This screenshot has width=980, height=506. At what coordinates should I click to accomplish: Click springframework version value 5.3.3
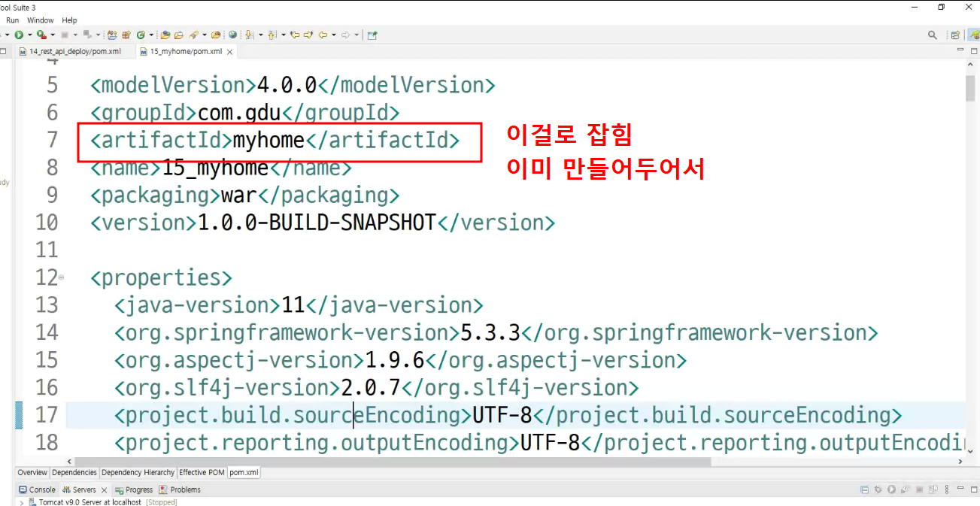490,332
